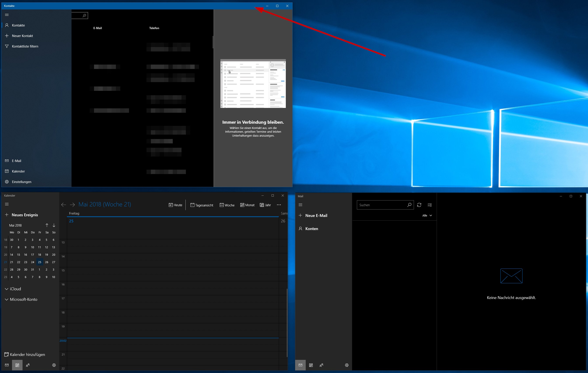Open Kontaktliste filtern in Kontakte

click(x=25, y=46)
